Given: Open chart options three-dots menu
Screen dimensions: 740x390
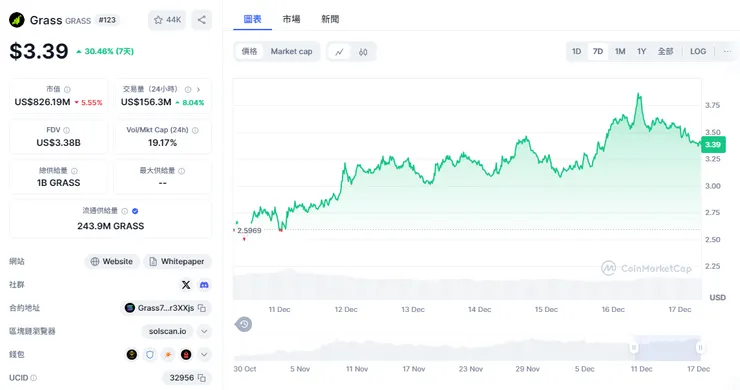Looking at the screenshot, I should (727, 51).
